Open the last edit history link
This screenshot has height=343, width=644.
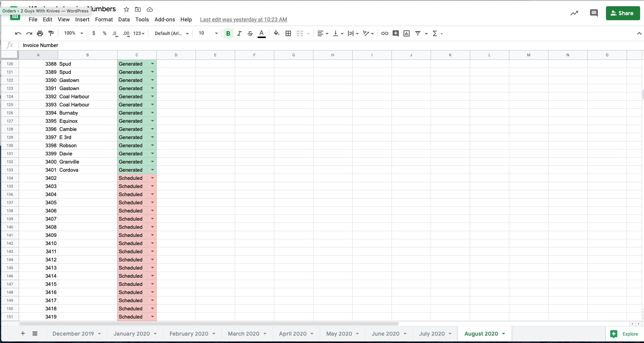pos(243,19)
